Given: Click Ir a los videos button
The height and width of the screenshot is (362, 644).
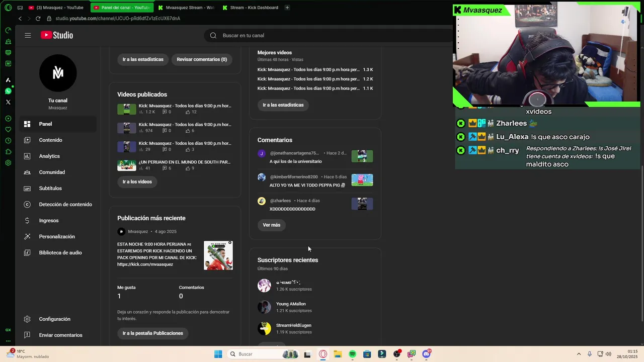Looking at the screenshot, I should pyautogui.click(x=137, y=182).
